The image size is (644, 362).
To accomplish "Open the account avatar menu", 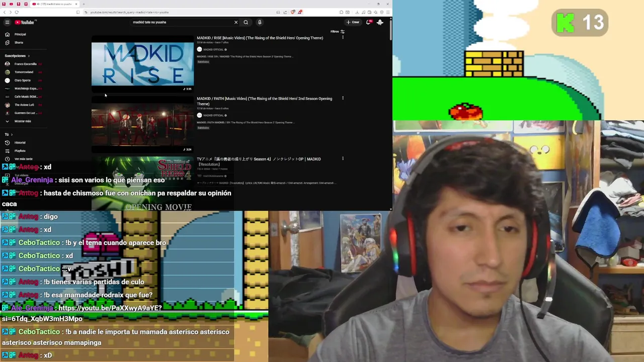I will pyautogui.click(x=380, y=22).
